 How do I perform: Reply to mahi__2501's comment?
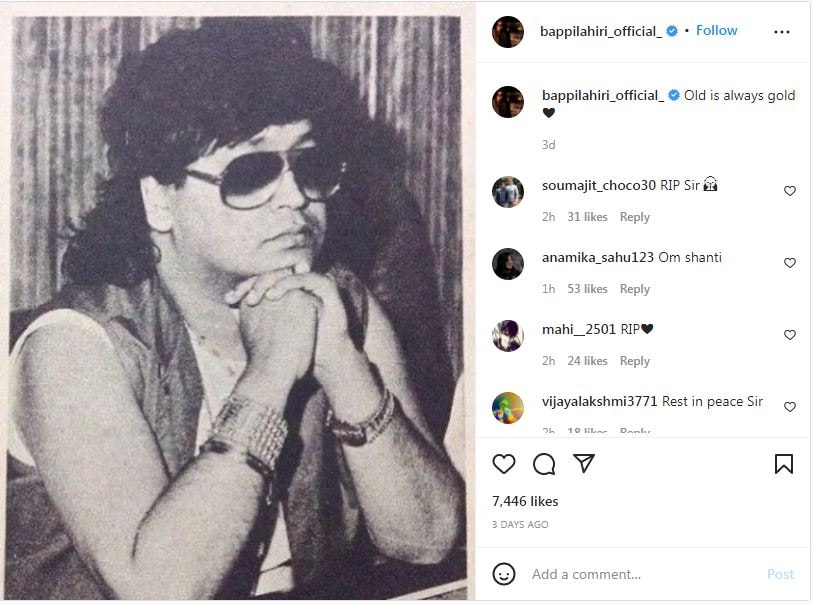[x=635, y=361]
